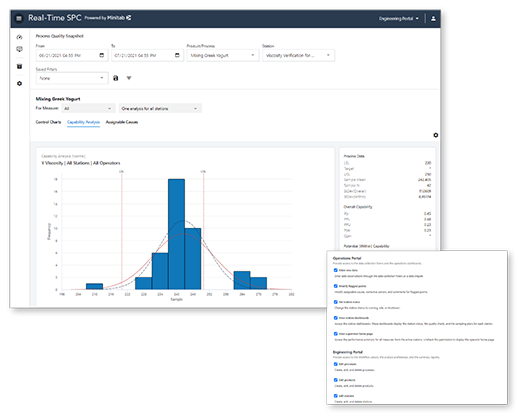
Task: Toggle Edit stations permission checkbox
Action: click(x=336, y=396)
